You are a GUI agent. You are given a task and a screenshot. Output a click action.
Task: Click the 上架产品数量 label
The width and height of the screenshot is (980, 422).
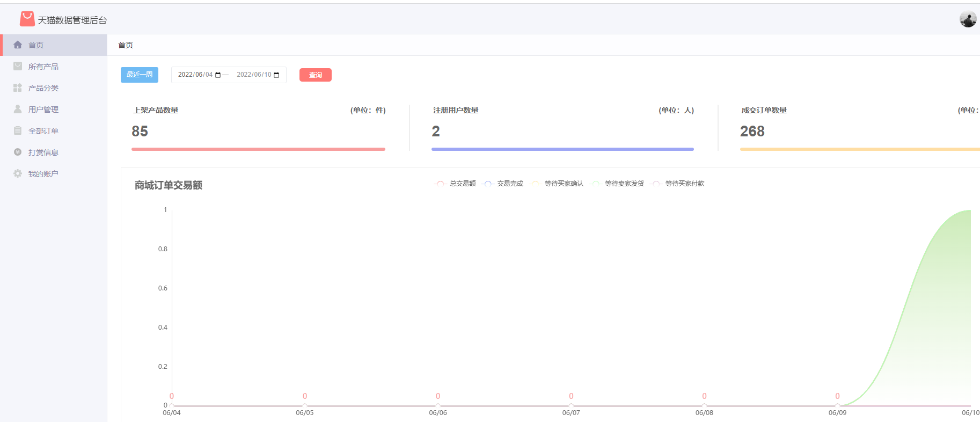(x=156, y=110)
